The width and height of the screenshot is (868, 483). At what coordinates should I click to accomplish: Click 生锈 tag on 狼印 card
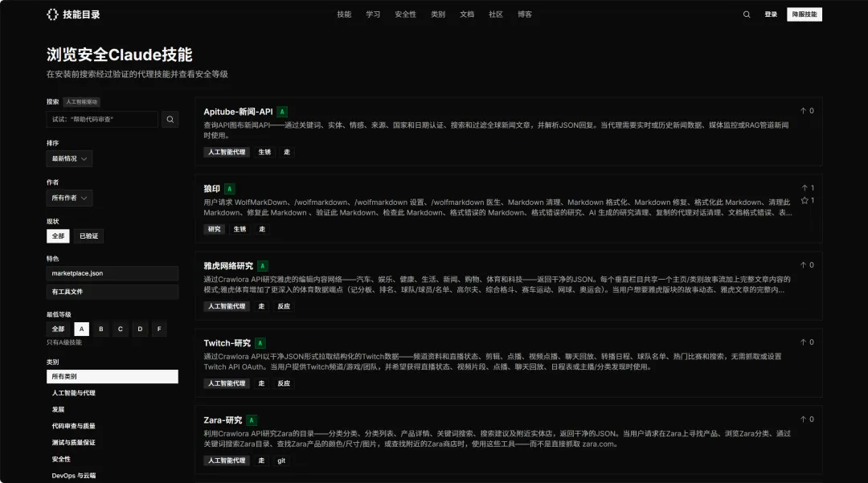[x=240, y=229]
